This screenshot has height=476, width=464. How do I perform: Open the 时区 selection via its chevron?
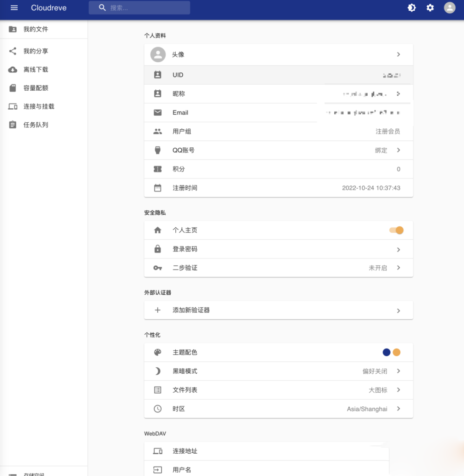tap(398, 409)
